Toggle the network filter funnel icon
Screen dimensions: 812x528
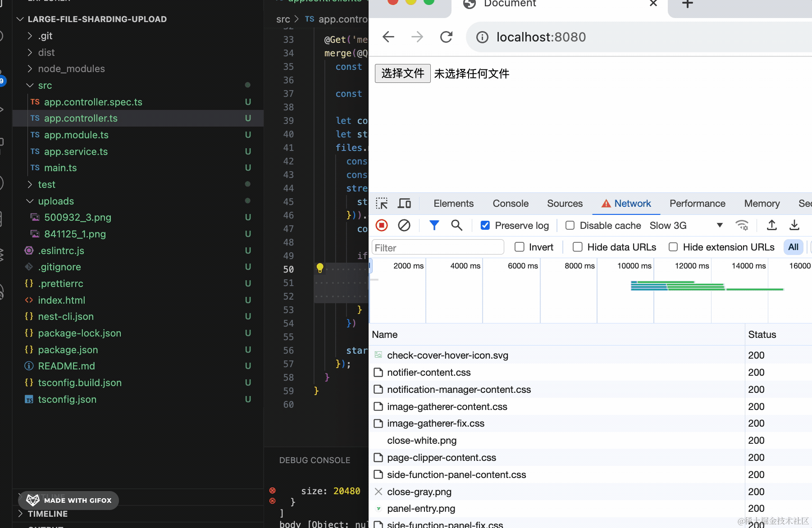point(434,225)
